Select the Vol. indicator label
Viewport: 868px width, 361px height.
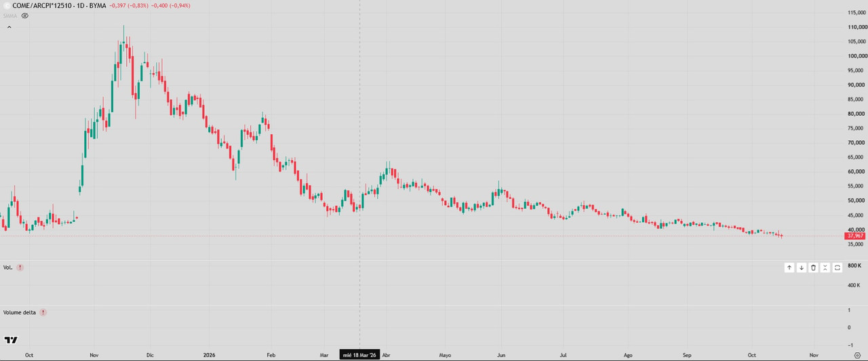point(8,268)
